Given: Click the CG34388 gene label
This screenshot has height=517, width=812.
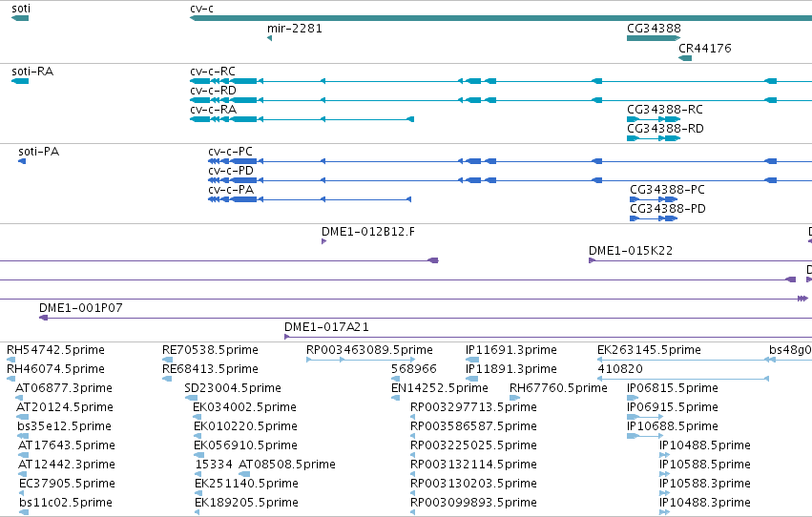Looking at the screenshot, I should [x=654, y=29].
